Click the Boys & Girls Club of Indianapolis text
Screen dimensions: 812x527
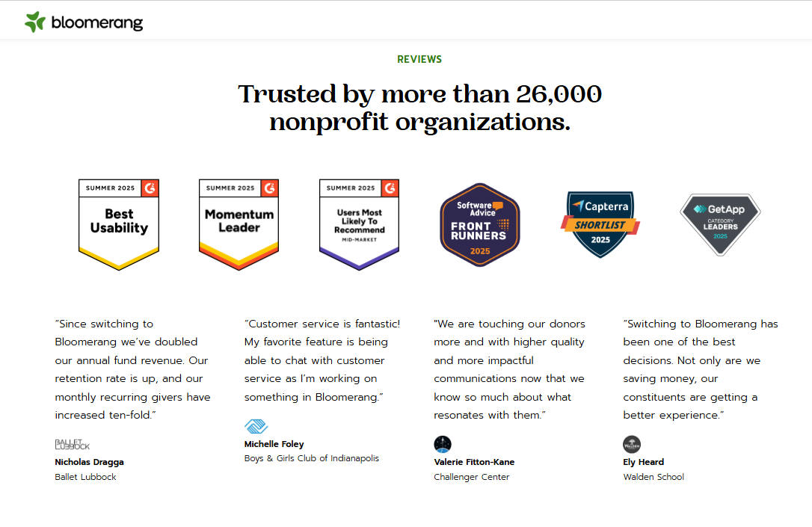[311, 458]
